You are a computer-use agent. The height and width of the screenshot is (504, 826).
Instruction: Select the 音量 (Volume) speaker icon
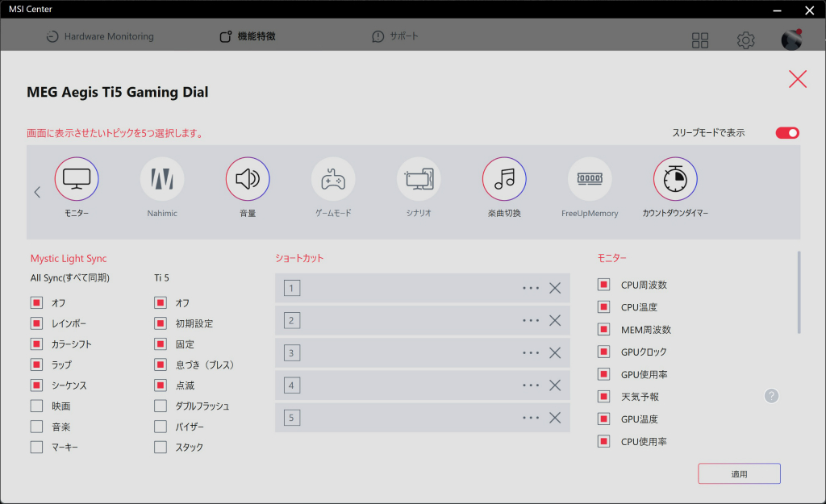tap(248, 179)
